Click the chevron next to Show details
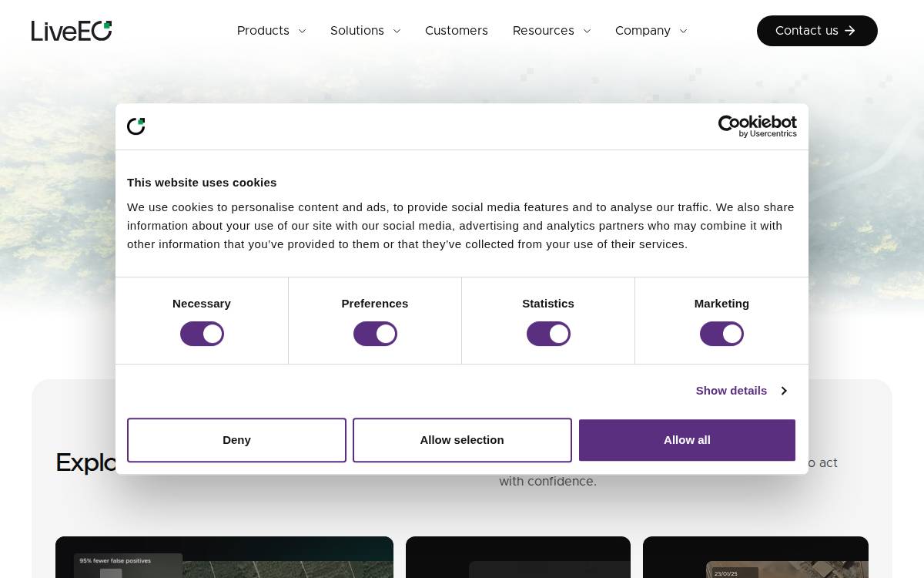924x578 pixels. 784,391
